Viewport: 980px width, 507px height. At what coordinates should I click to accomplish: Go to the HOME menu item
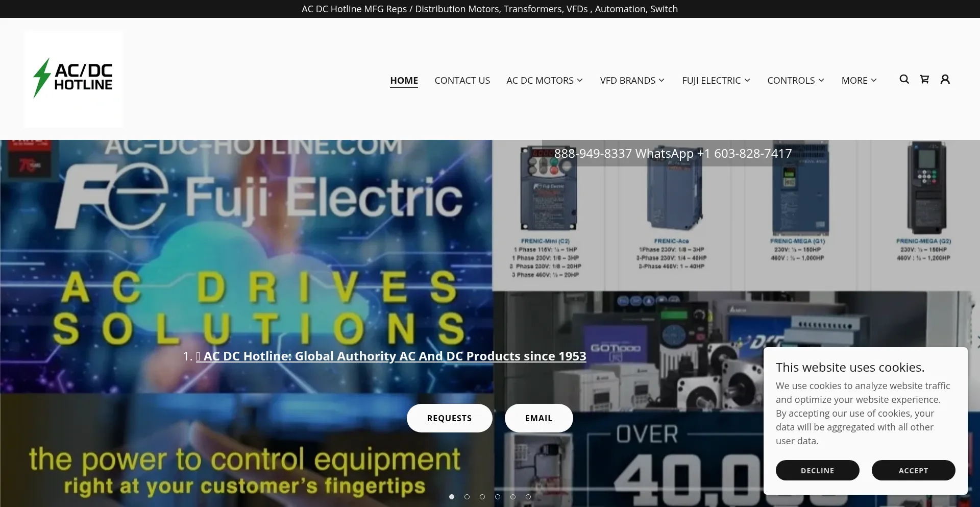404,80
